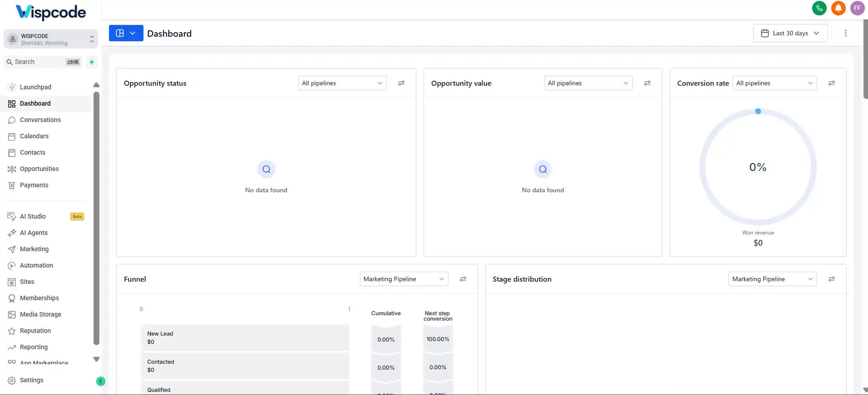Image resolution: width=868 pixels, height=395 pixels.
Task: Expand the WISPCODE account switcher
Action: 51,39
